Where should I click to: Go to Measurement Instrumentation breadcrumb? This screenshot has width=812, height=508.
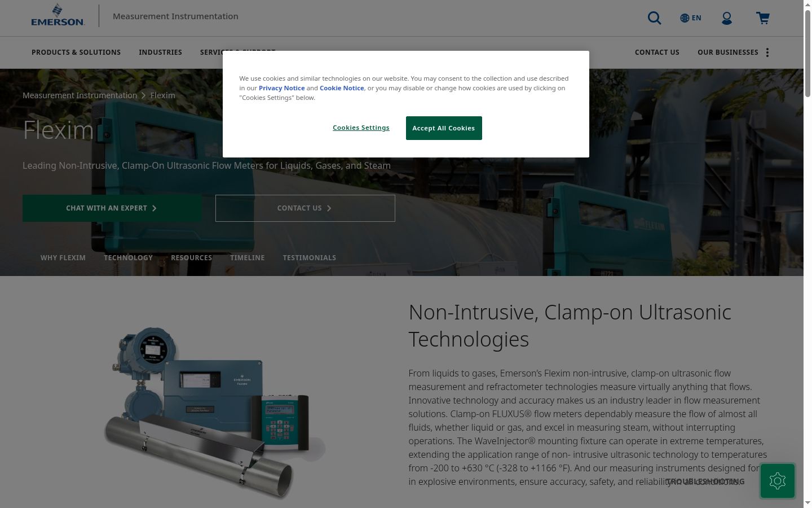coord(80,95)
